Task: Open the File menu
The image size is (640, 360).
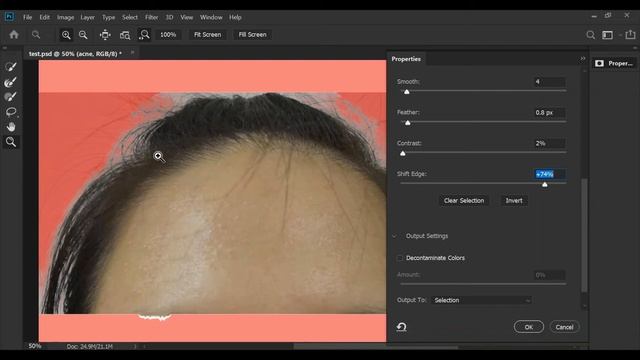Action: 27,17
